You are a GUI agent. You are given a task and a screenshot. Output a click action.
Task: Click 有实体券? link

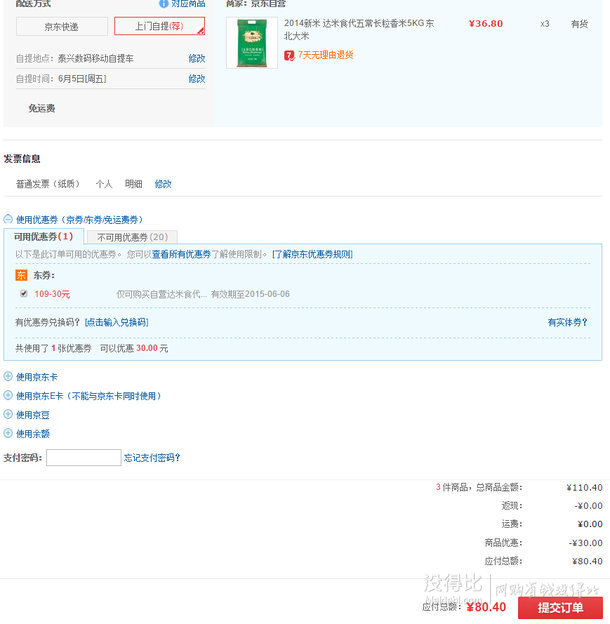(567, 322)
